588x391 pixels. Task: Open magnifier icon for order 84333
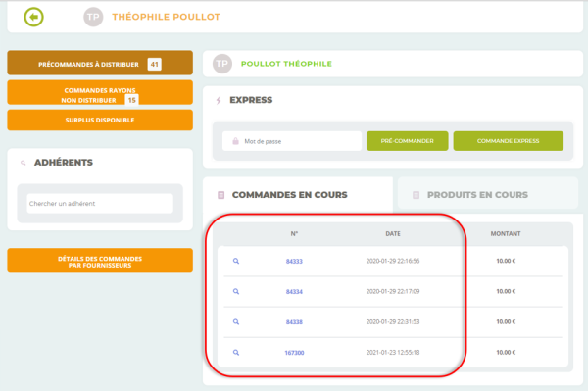point(236,261)
